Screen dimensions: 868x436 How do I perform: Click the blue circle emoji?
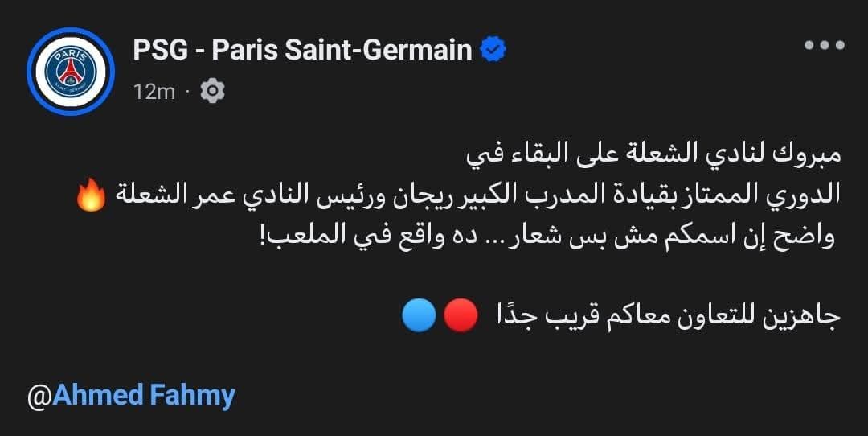[419, 315]
